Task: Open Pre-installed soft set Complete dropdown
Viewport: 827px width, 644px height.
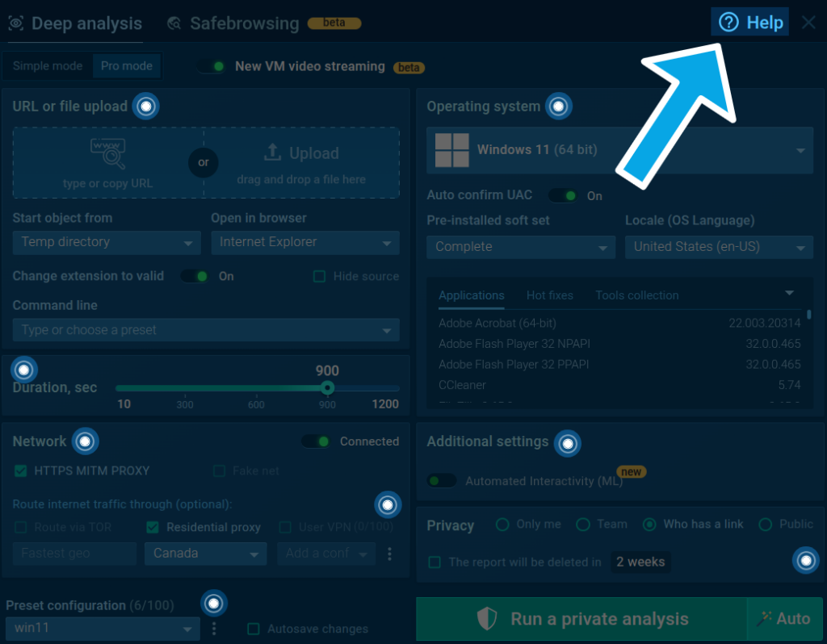Action: pyautogui.click(x=521, y=247)
